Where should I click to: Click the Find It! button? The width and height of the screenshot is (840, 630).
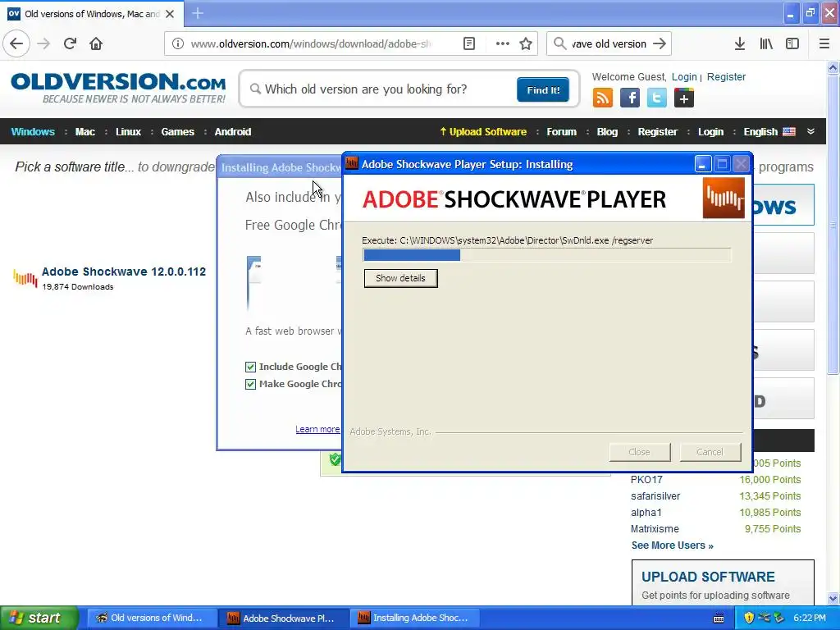tap(543, 89)
